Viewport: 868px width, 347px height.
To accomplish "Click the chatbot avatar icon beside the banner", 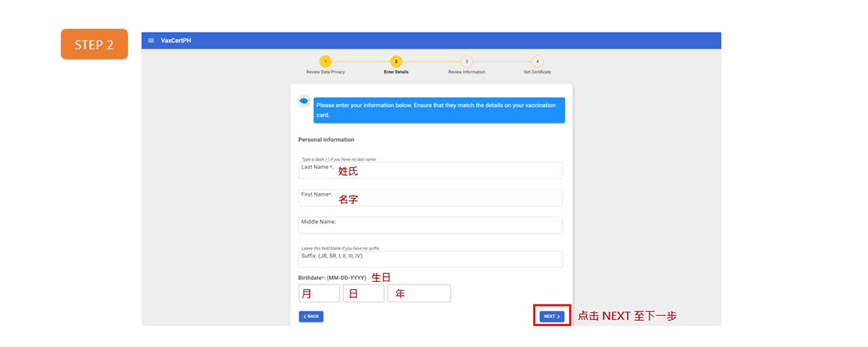I will (304, 100).
